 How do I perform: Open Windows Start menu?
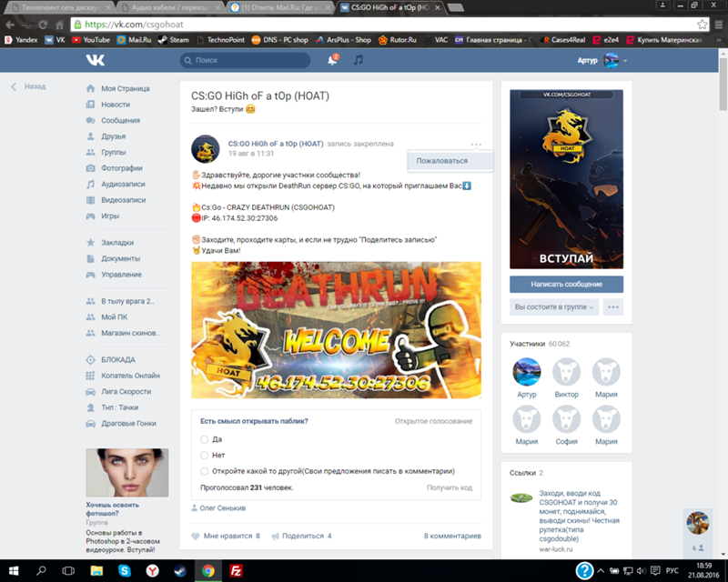coord(14,571)
